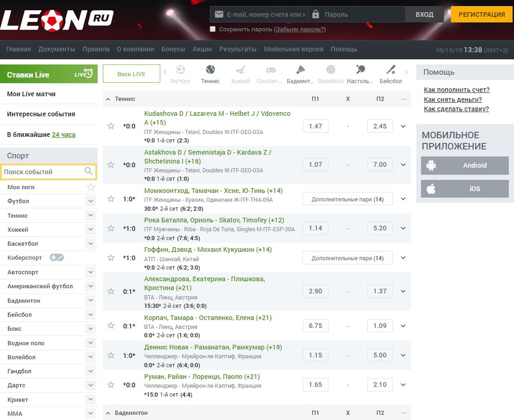Star the Рока Баталла - Skatov match
514x420 pixels.
click(111, 228)
